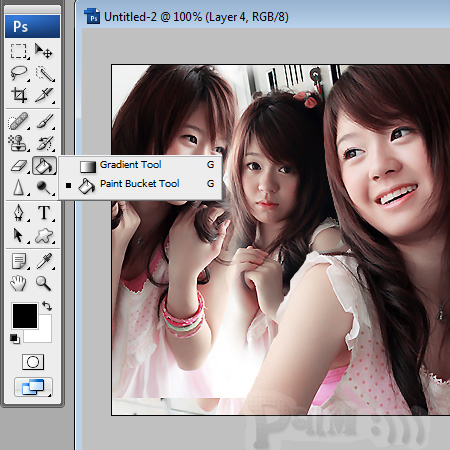Select the Crop tool
Screen dimensions: 450x450
click(19, 95)
